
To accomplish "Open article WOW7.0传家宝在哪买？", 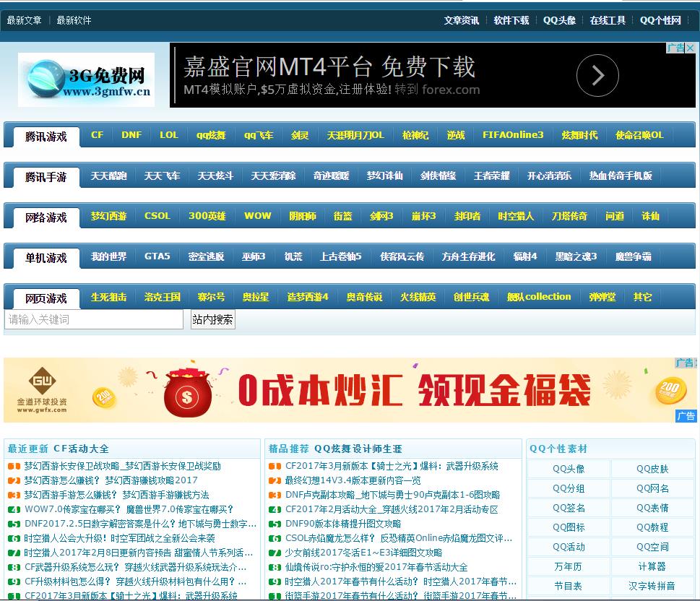I will coord(129,509).
